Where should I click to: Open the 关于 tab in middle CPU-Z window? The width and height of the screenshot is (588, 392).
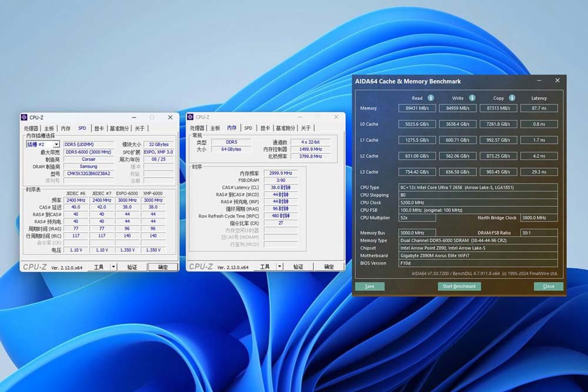point(306,128)
